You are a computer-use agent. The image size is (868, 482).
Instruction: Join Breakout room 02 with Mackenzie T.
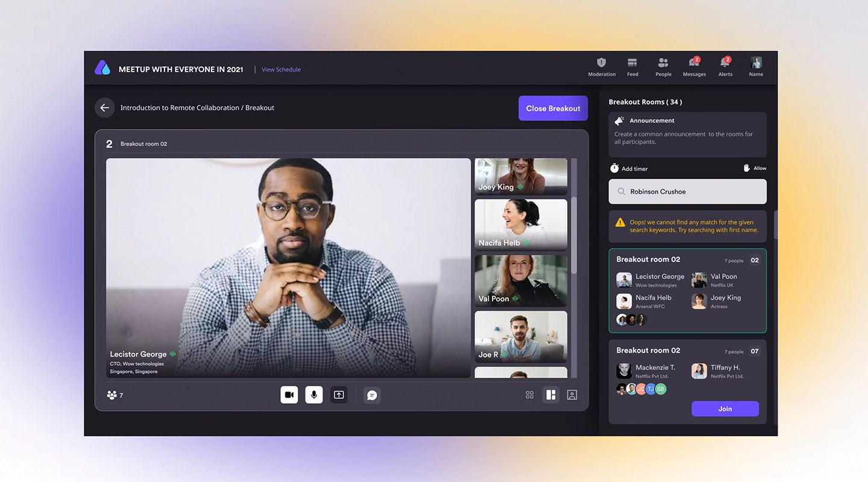tap(725, 408)
